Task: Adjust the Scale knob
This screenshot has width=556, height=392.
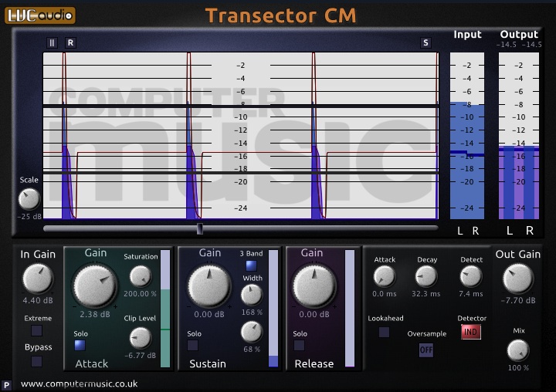Action: pos(29,199)
